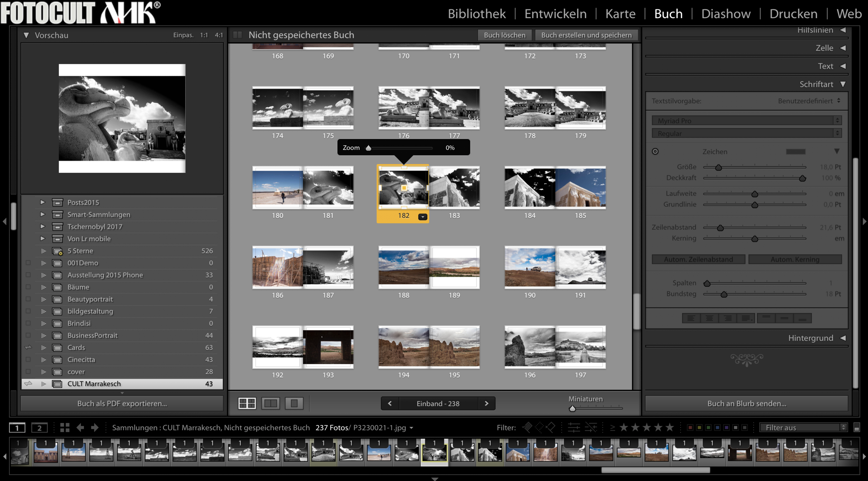Click Buch löschen button

pyautogui.click(x=504, y=35)
